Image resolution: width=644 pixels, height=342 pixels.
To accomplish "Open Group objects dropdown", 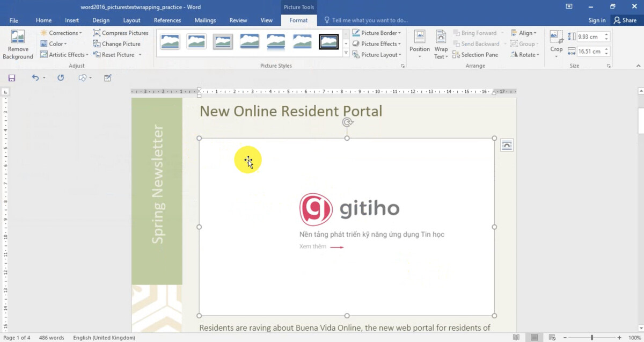I will coord(525,44).
